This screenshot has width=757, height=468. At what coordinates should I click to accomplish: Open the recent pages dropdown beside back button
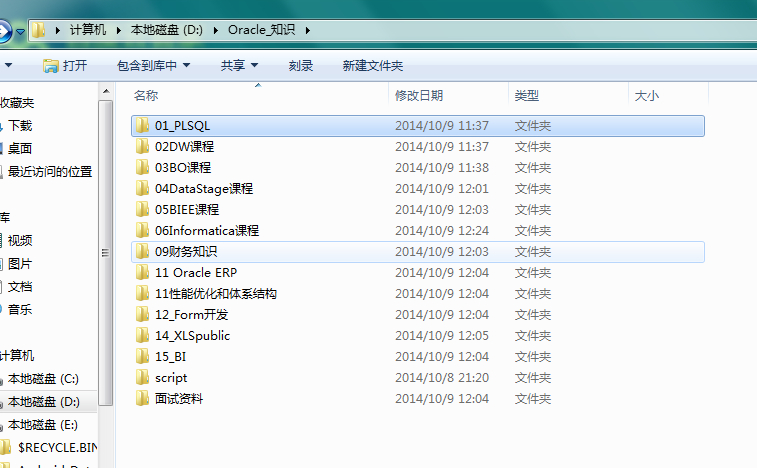[x=20, y=32]
